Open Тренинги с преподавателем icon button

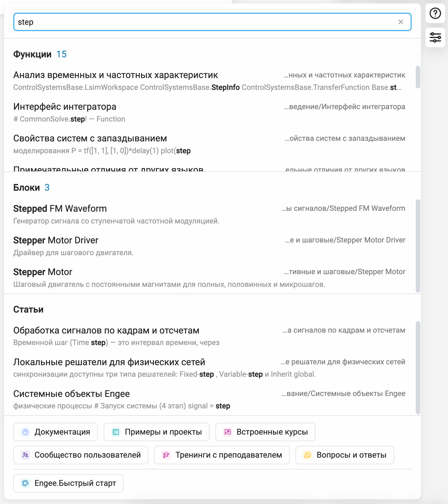point(222,455)
